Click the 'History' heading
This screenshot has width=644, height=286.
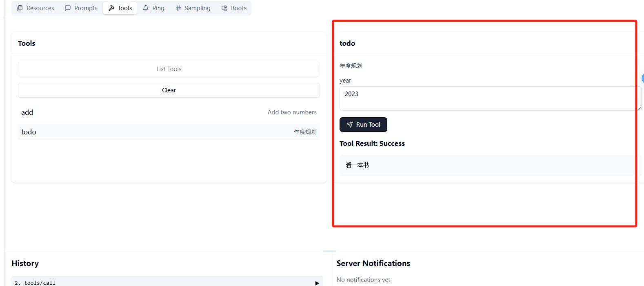(x=25, y=264)
